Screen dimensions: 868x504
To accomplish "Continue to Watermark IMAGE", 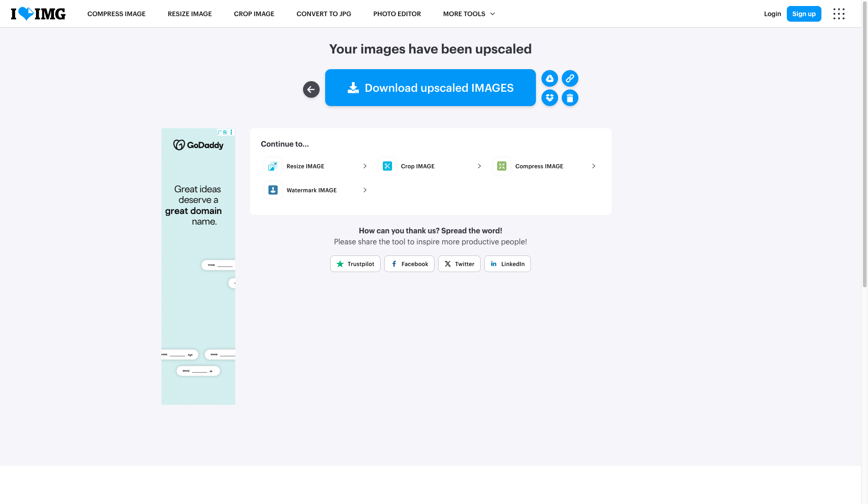I will click(x=315, y=190).
